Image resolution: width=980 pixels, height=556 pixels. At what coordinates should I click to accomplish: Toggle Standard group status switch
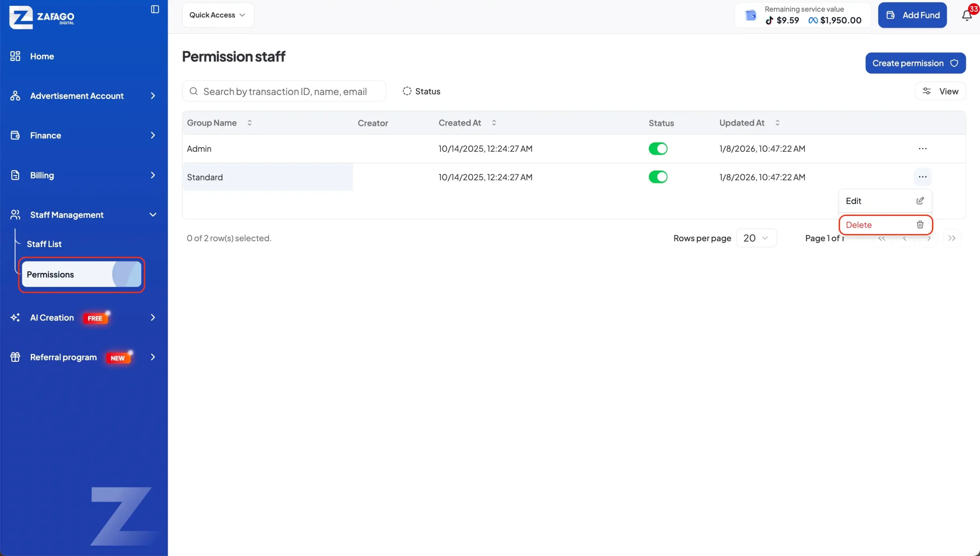click(658, 177)
